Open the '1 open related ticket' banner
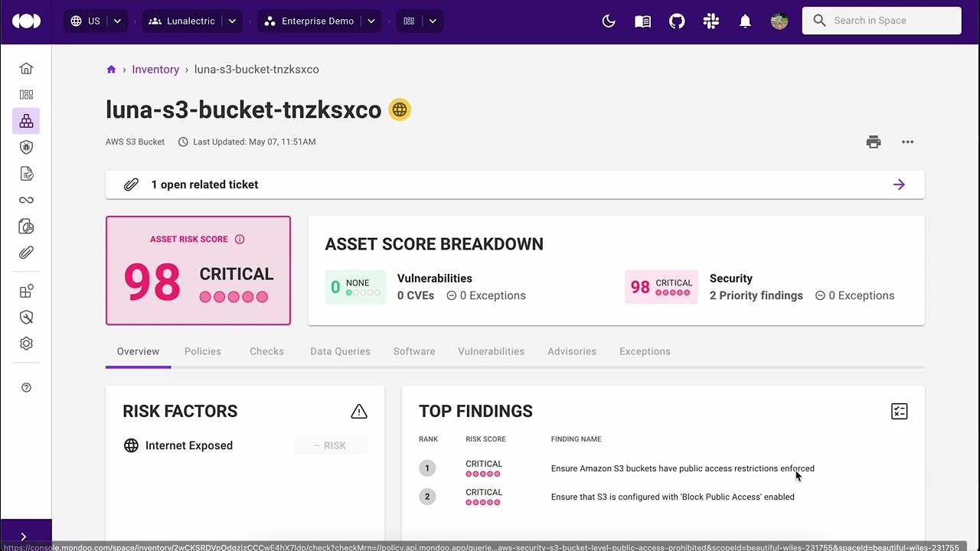 (x=515, y=184)
